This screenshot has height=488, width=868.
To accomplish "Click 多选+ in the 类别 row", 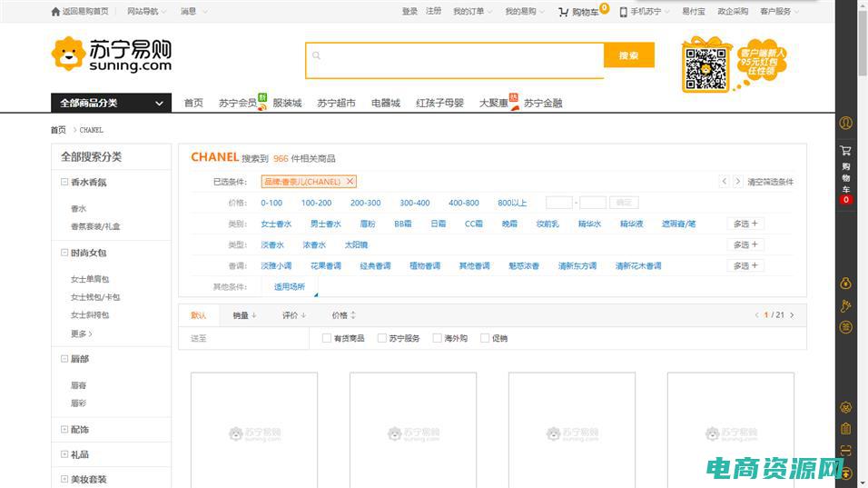I will pyautogui.click(x=745, y=224).
